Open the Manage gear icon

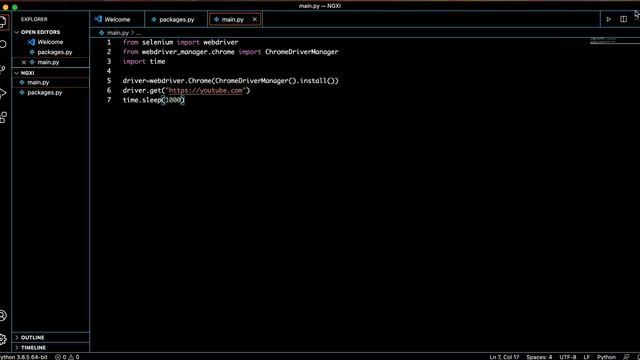(3, 339)
